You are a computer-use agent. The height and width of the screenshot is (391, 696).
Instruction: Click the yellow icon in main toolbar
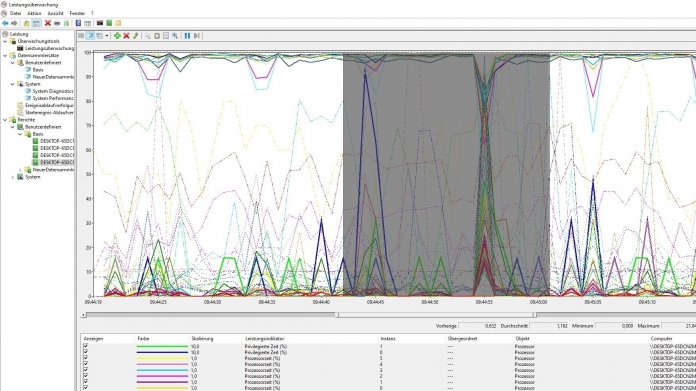(118, 23)
